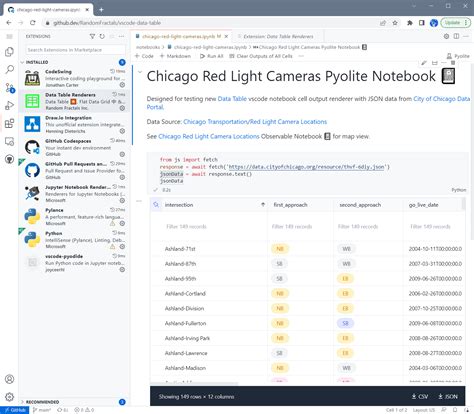The width and height of the screenshot is (474, 414).
Task: Collapse the INSTALLED extensions section
Action: click(22, 62)
